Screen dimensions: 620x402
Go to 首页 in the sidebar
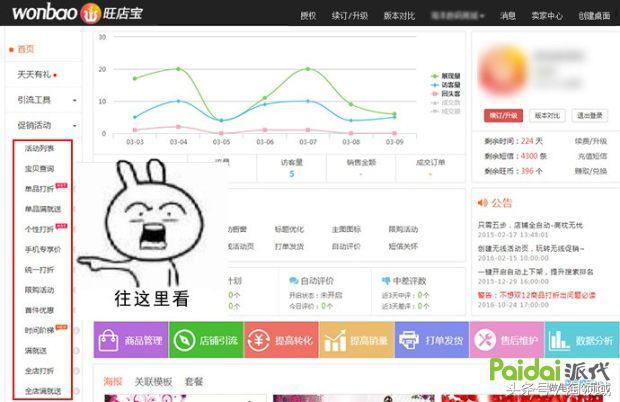(26, 49)
